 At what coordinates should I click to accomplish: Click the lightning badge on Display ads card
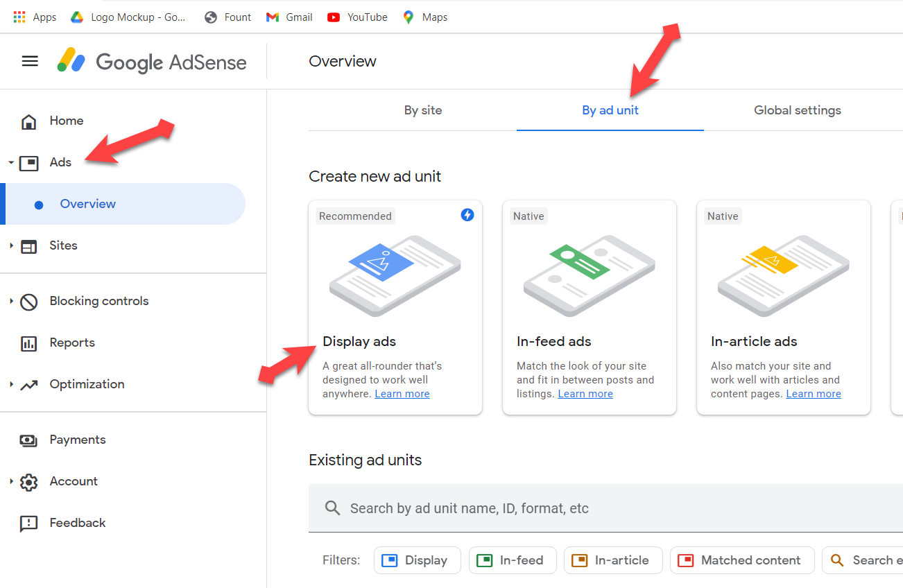pos(467,215)
